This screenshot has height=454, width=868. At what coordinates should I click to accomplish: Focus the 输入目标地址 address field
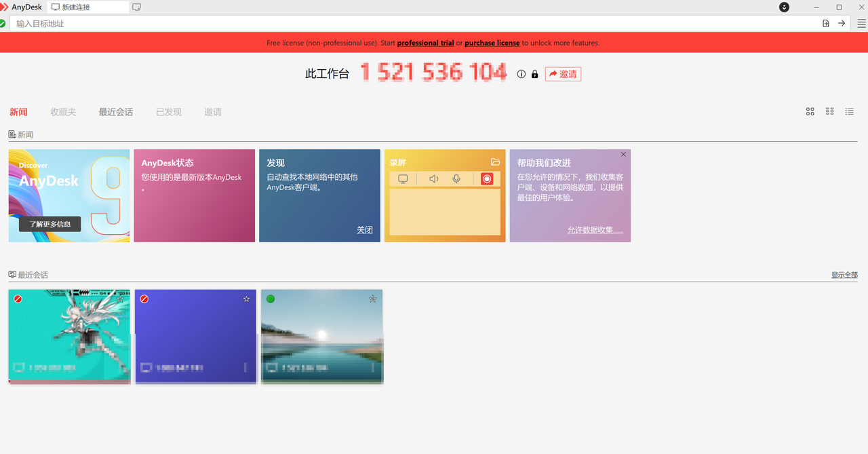coord(414,24)
